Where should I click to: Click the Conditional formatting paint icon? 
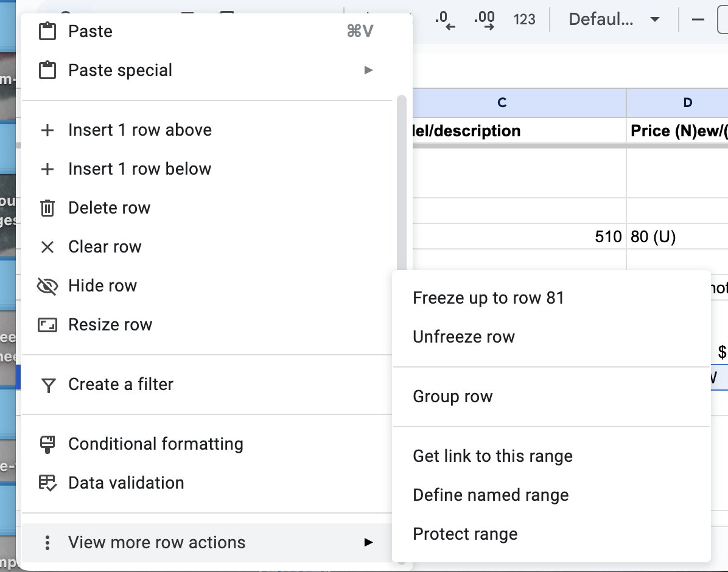pyautogui.click(x=47, y=444)
